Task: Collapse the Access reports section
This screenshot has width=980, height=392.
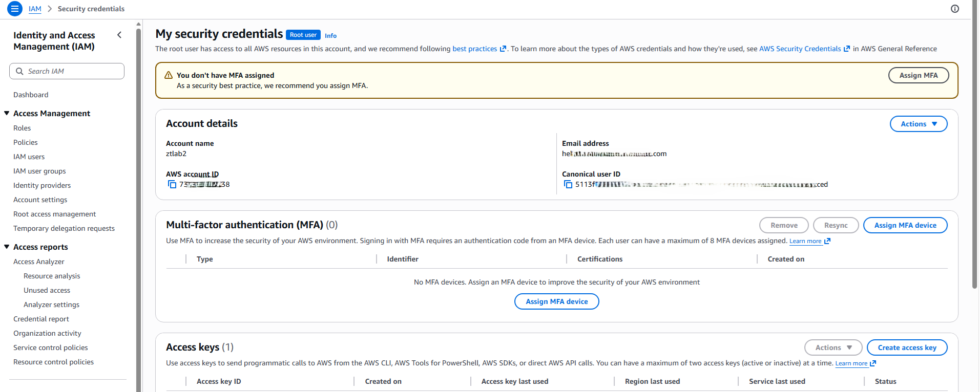Action: (x=7, y=247)
